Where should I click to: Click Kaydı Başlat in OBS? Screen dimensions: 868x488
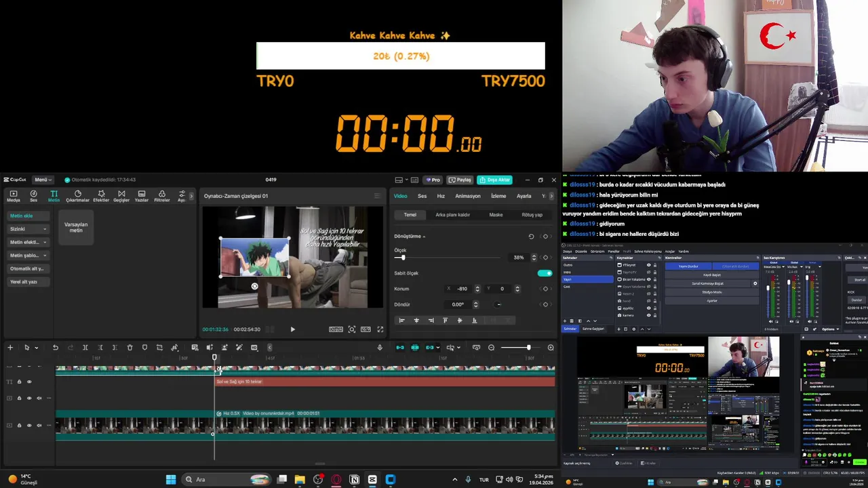(711, 275)
